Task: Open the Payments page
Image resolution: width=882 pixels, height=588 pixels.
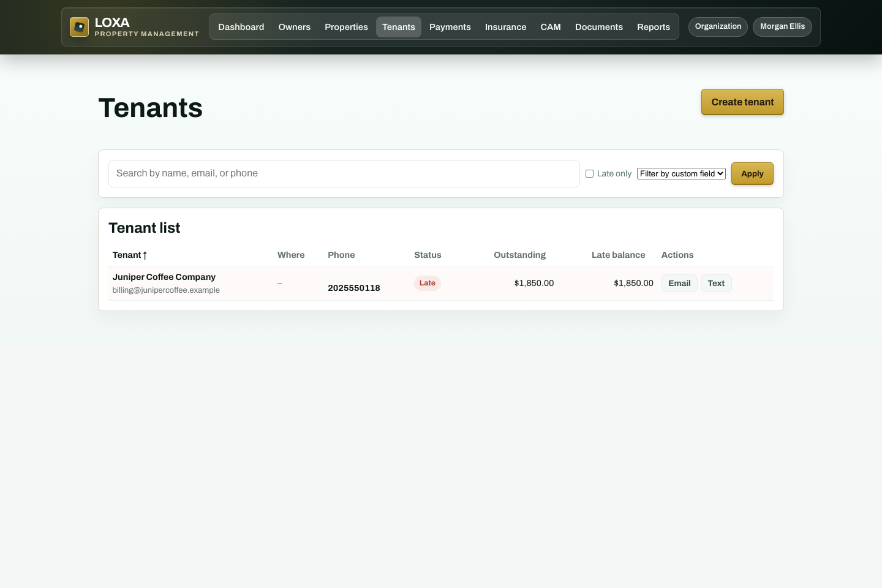Action: click(450, 27)
